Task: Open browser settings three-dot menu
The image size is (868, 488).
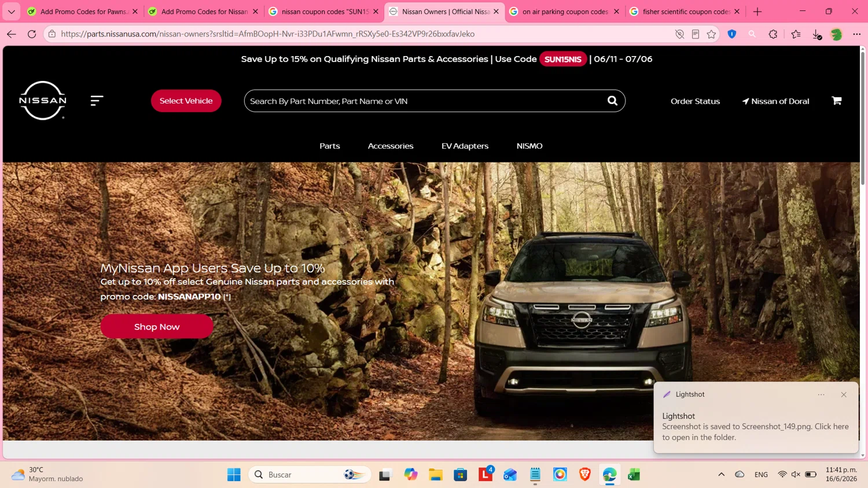Action: pyautogui.click(x=857, y=34)
